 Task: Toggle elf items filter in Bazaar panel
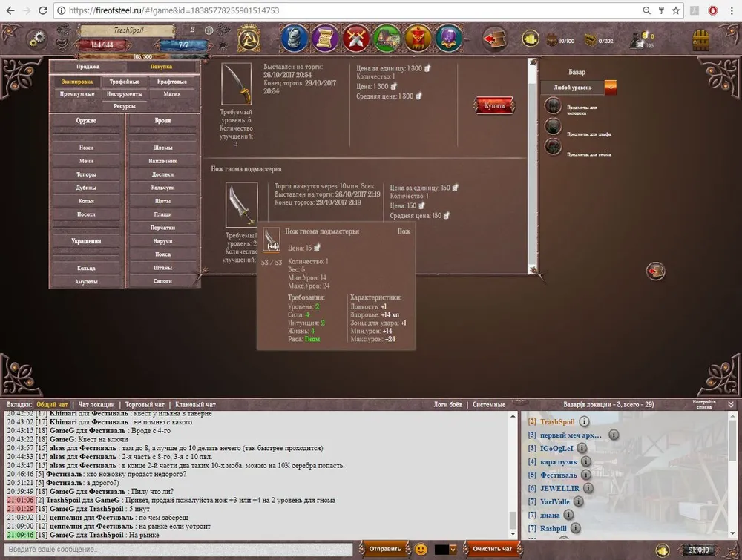553,126
